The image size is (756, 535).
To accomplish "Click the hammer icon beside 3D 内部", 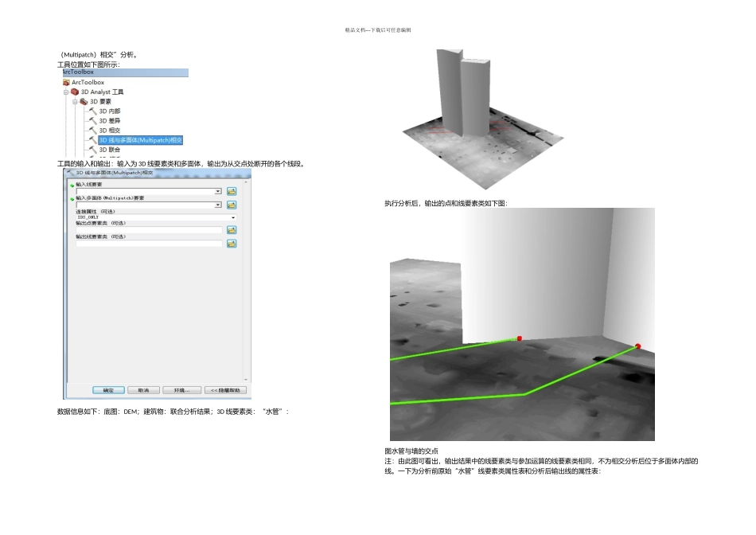I will 93,111.
